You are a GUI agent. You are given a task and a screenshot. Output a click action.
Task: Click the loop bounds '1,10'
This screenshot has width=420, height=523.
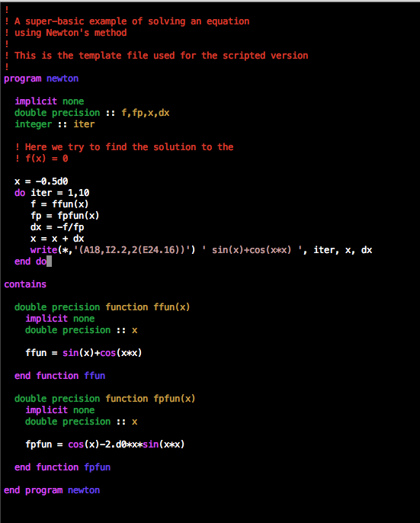point(79,193)
